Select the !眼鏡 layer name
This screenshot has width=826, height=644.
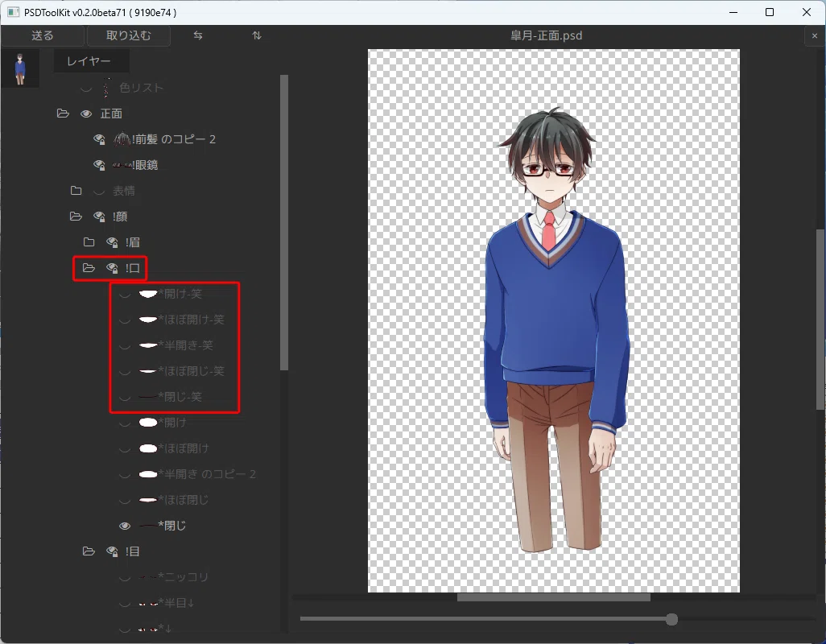(x=146, y=165)
